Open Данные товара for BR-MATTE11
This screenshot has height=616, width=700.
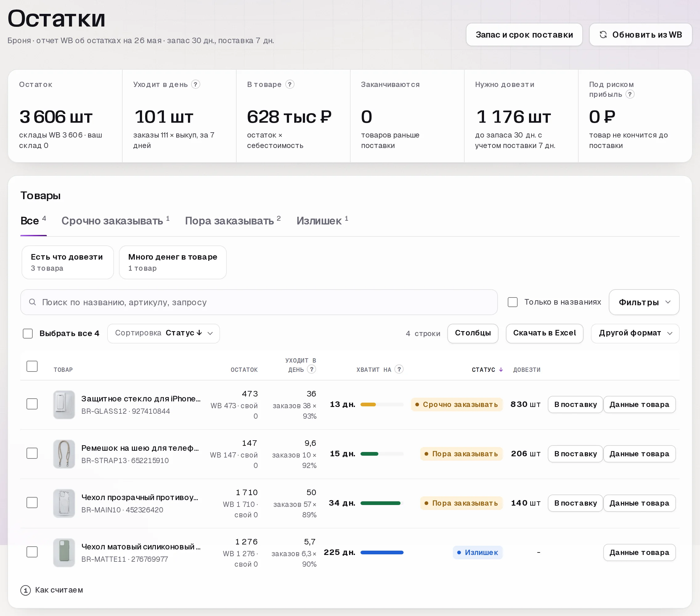point(639,552)
